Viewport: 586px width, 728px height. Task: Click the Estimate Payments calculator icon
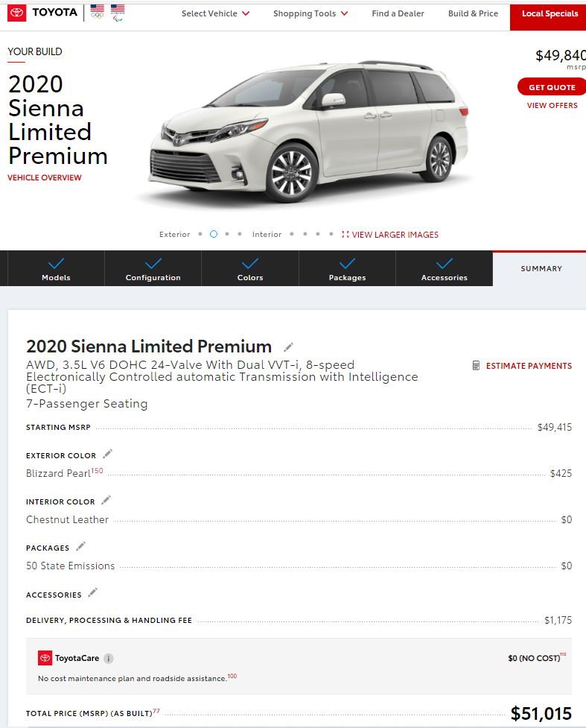click(476, 365)
